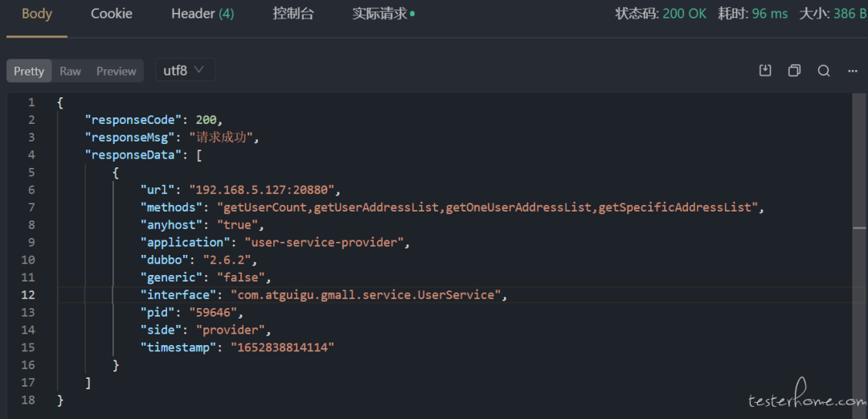Click line number 12 in the gutter
The width and height of the screenshot is (868, 419).
29,295
